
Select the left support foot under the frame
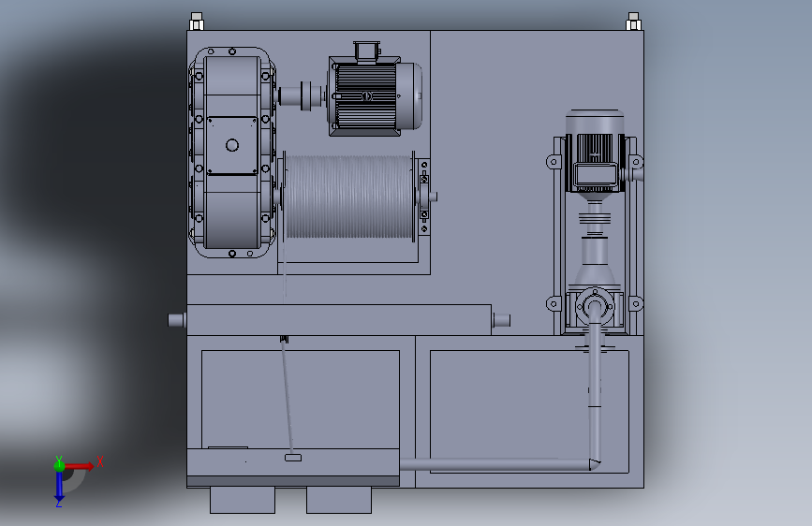tap(243, 500)
